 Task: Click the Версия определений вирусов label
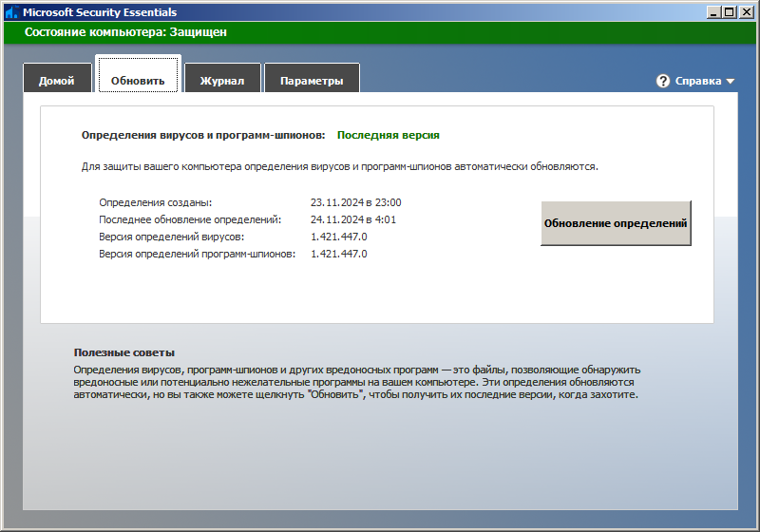(172, 237)
